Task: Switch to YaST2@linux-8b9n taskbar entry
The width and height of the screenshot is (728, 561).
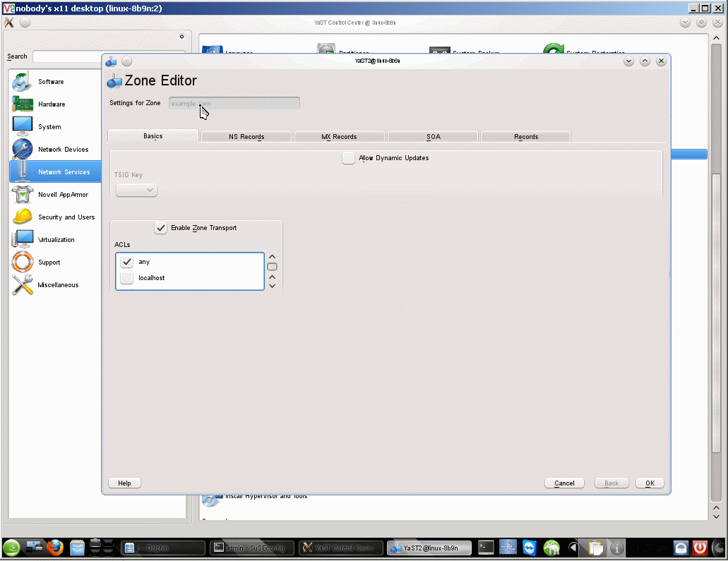Action: pyautogui.click(x=429, y=548)
